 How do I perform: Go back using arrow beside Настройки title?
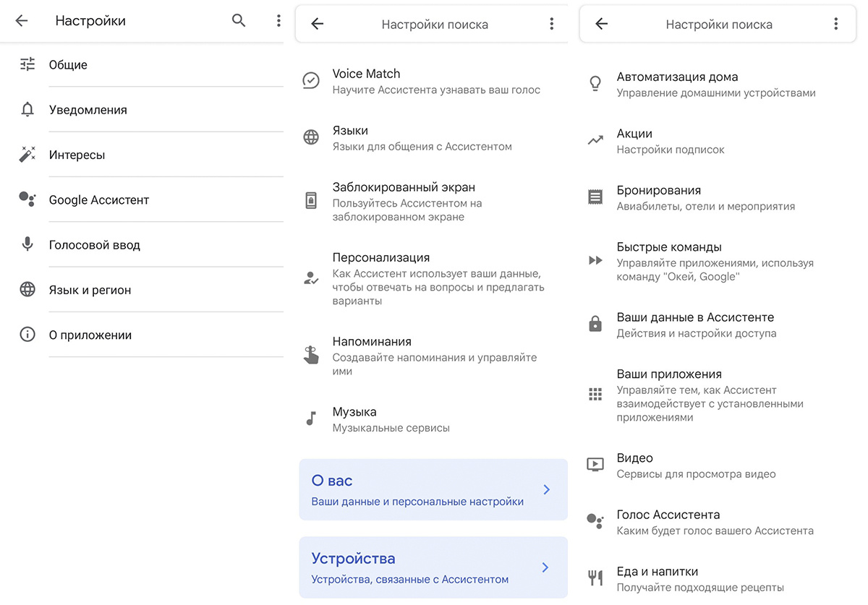(x=22, y=21)
